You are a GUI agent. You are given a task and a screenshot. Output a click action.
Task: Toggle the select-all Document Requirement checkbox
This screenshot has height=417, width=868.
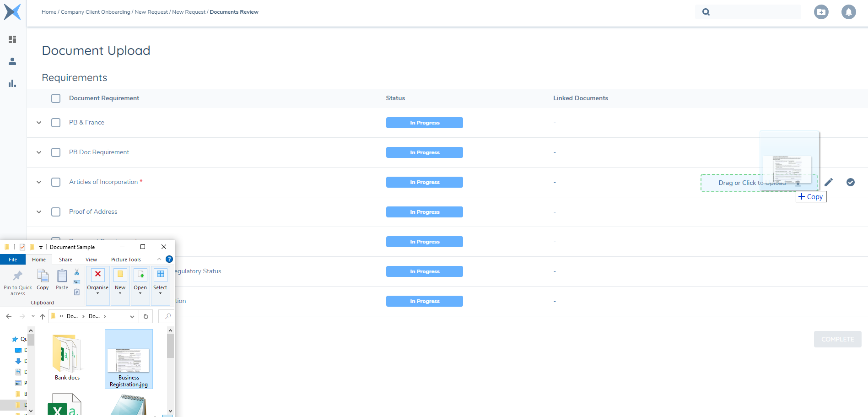(56, 98)
